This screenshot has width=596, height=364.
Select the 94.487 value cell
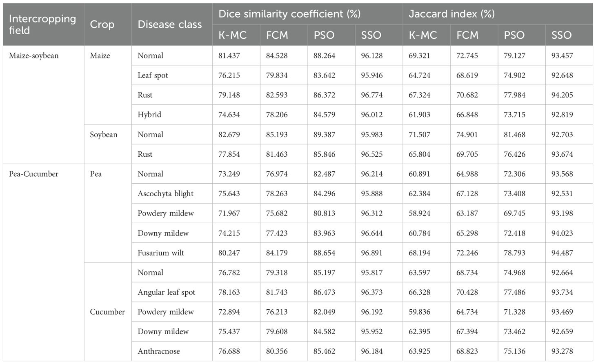click(562, 253)
